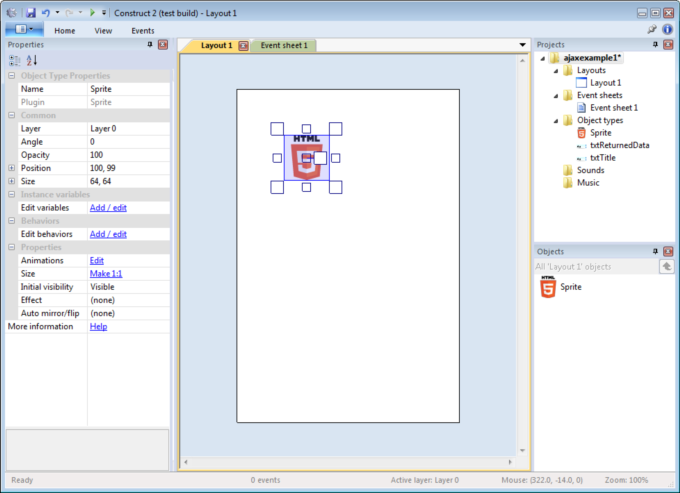Collapse the Object types folder
Viewport: 680px width, 493px height.
(556, 121)
